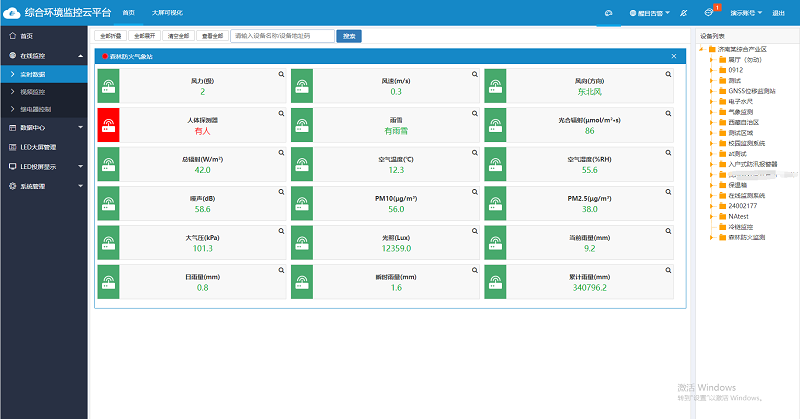The height and width of the screenshot is (419, 800).
Task: Close the 森林防火气象站 panel with X
Action: click(673, 56)
